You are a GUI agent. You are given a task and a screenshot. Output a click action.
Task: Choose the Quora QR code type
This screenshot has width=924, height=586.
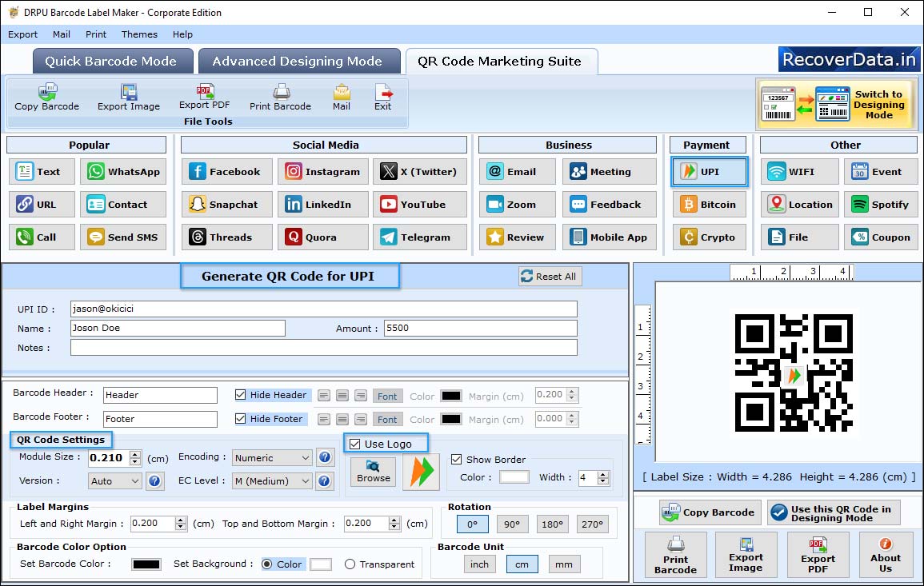click(323, 237)
